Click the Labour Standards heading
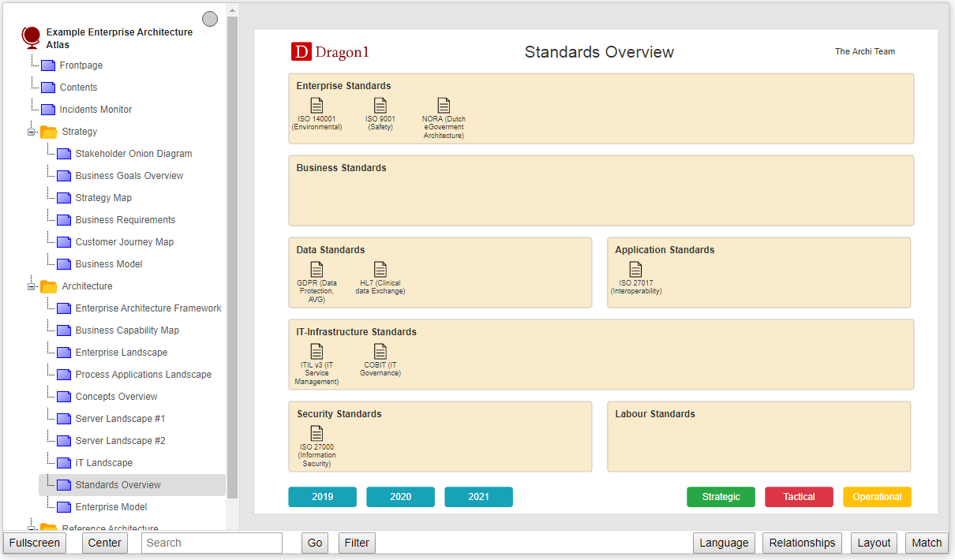This screenshot has height=560, width=955. point(655,414)
